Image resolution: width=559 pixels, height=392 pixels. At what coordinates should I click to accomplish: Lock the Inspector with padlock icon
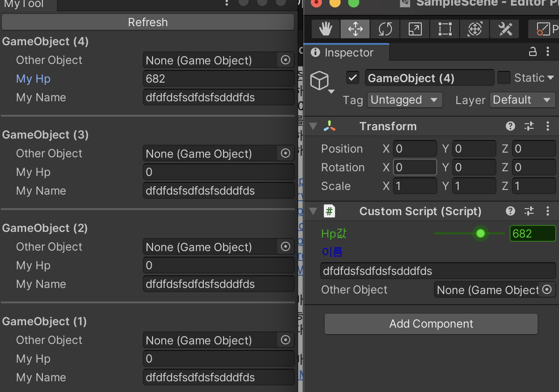pyautogui.click(x=532, y=52)
